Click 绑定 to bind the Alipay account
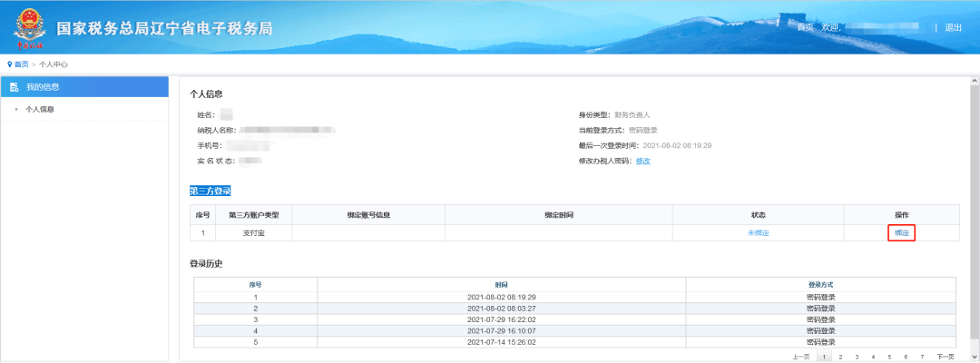This screenshot has width=980, height=363. point(901,233)
